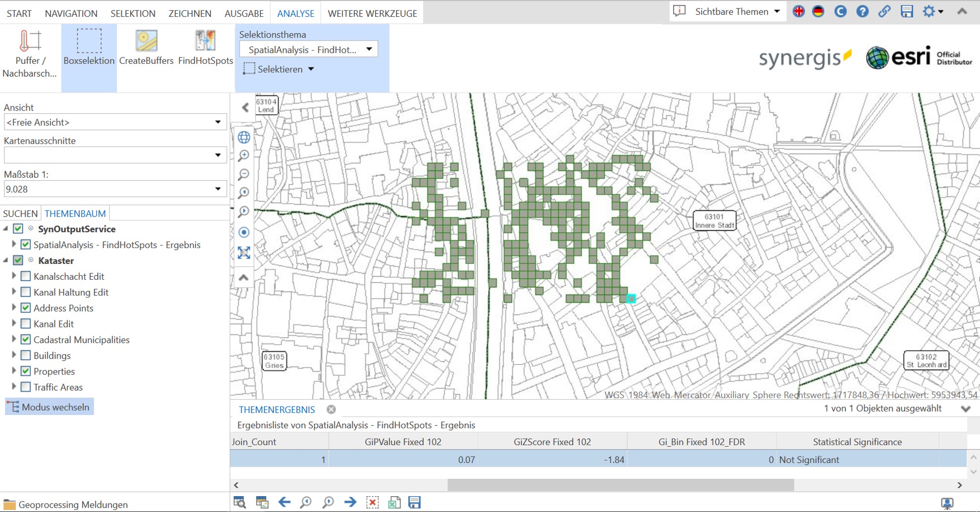
Task: Click the globe icon for full map extent
Action: (x=244, y=137)
